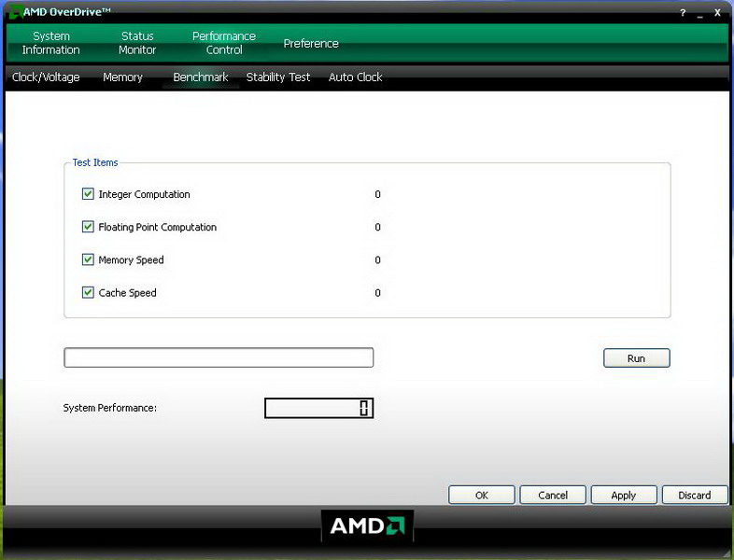Toggle Floating Point Computation checkbox
The width and height of the screenshot is (734, 560).
(88, 227)
